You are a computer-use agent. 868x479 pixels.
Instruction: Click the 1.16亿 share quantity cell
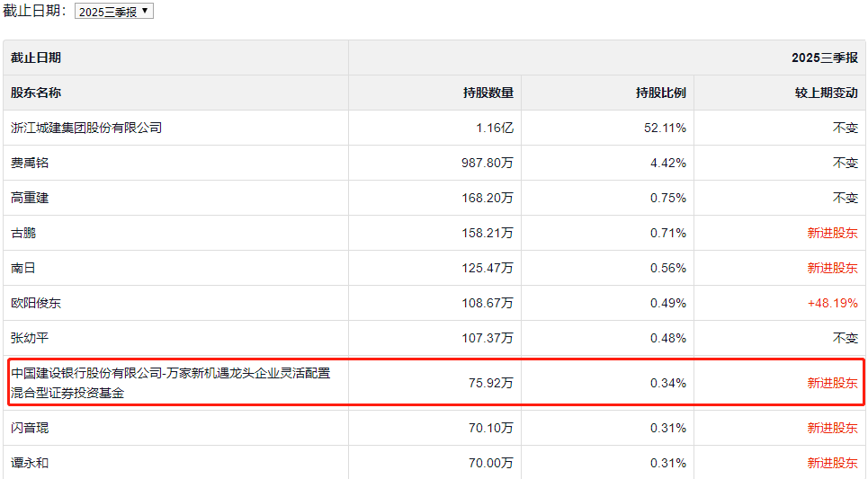pos(495,128)
